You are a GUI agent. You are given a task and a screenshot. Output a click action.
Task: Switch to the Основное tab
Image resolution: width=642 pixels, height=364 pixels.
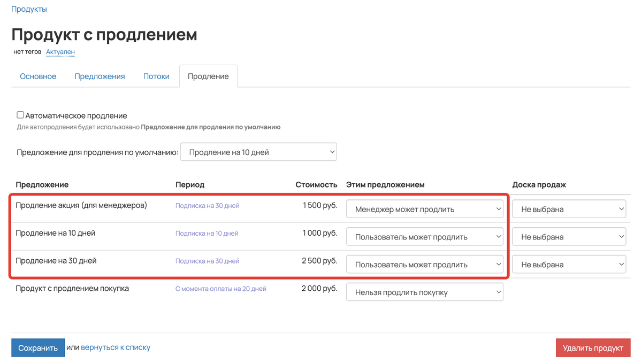[x=38, y=76]
